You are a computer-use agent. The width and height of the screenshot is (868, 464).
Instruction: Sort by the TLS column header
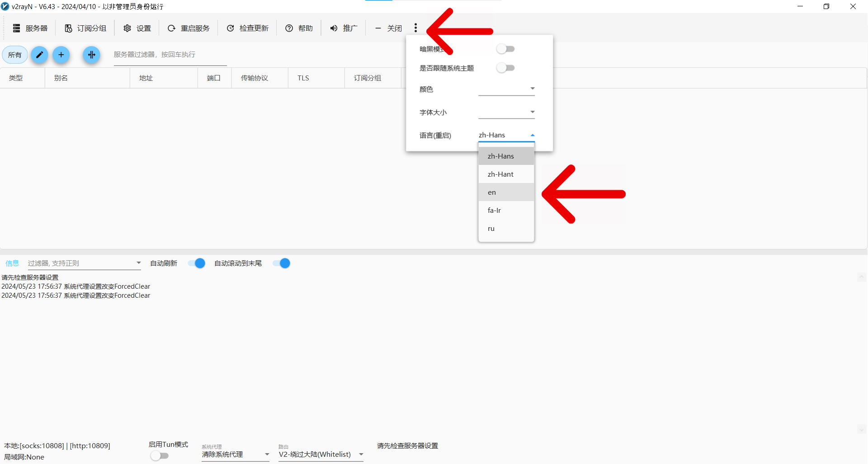pos(316,78)
